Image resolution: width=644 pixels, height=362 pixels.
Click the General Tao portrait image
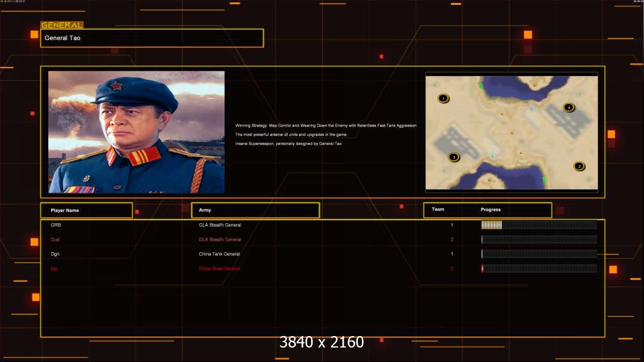[137, 132]
